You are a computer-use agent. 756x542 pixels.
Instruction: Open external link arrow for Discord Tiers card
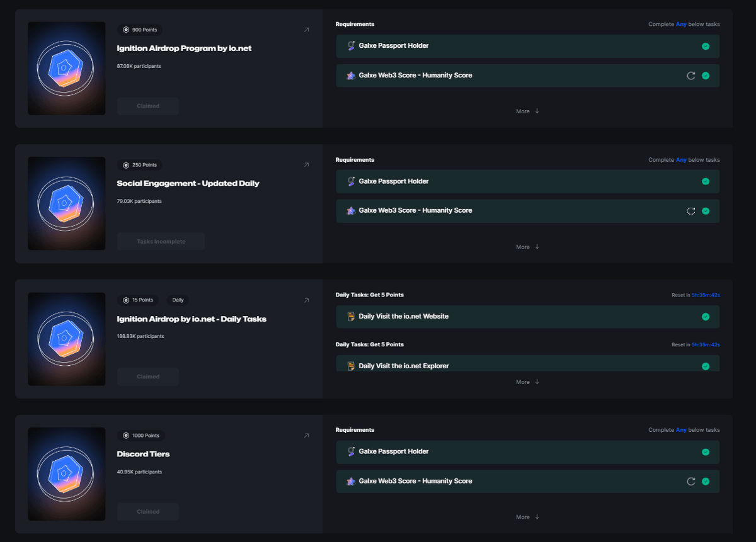click(x=306, y=436)
